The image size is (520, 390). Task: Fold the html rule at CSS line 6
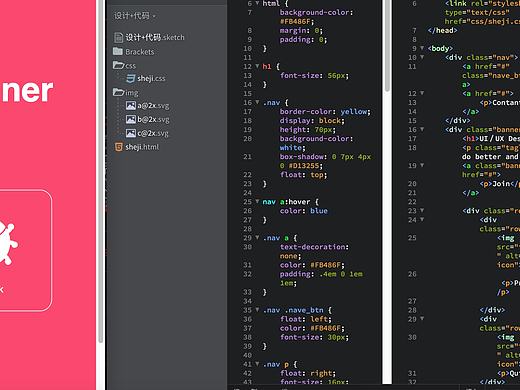257,3
